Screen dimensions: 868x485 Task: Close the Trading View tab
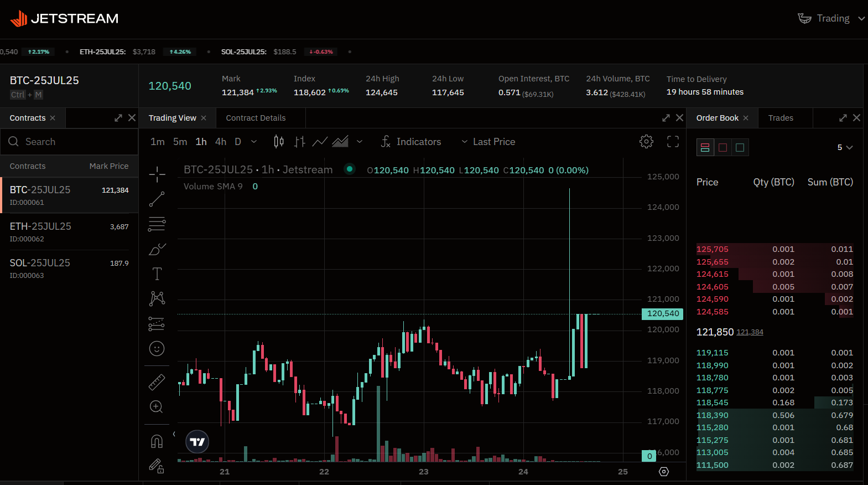click(x=204, y=118)
